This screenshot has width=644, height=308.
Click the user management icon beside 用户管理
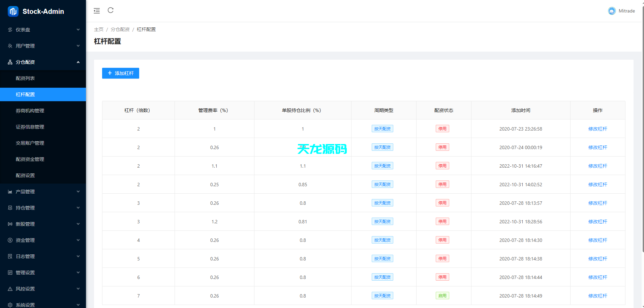(x=9, y=46)
